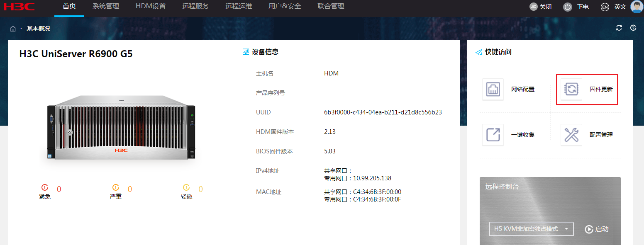This screenshot has height=245, width=644.
Task: Switch language to 英文
Action: coord(620,7)
